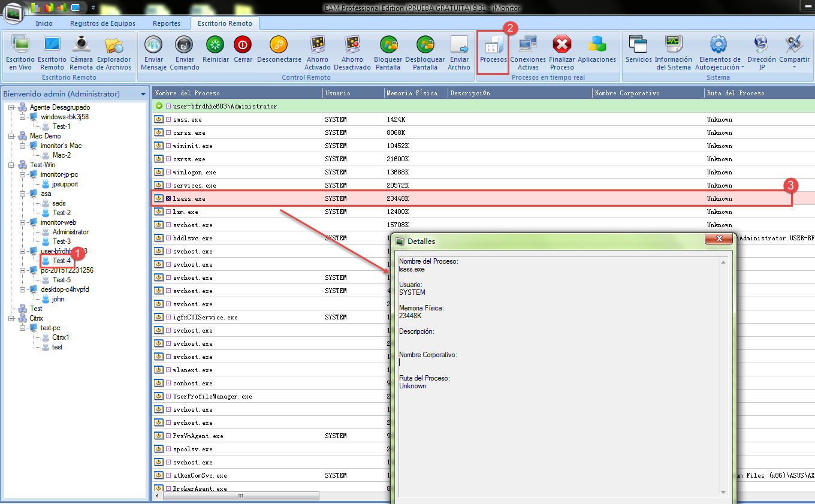This screenshot has height=504, width=815.
Task: Open Escritorio en Vivo live desktop
Action: pos(20,53)
